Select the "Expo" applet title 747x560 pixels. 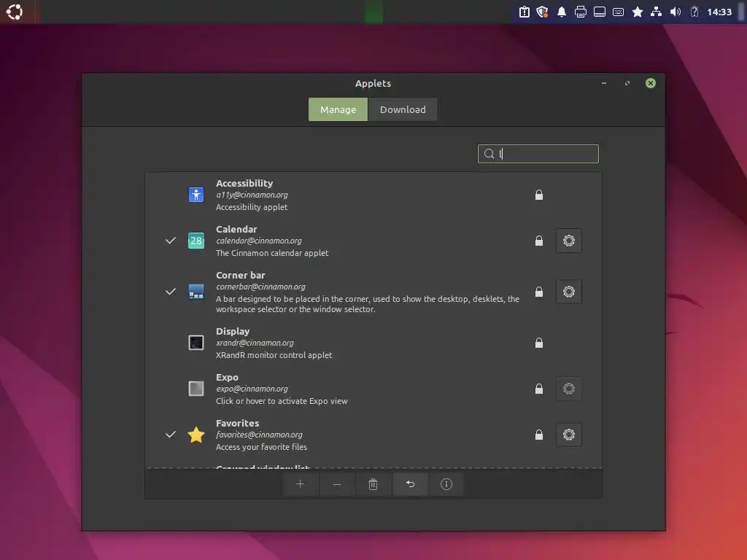227,378
